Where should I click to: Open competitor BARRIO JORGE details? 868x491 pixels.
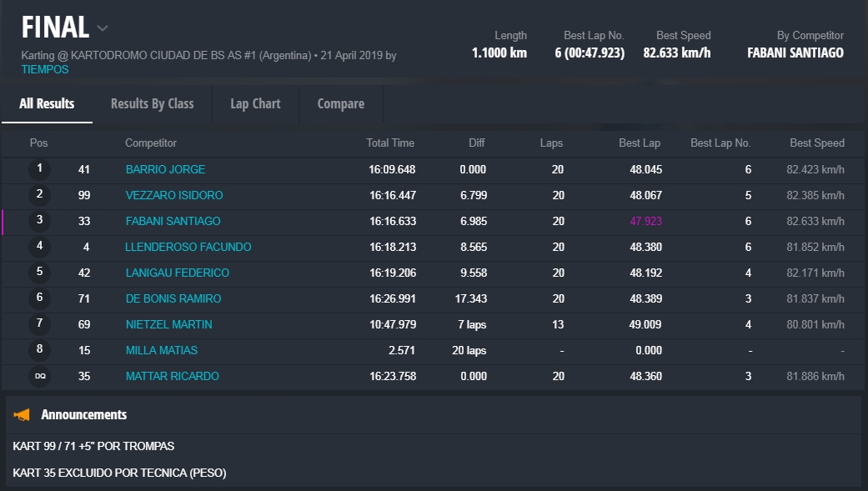(x=165, y=169)
